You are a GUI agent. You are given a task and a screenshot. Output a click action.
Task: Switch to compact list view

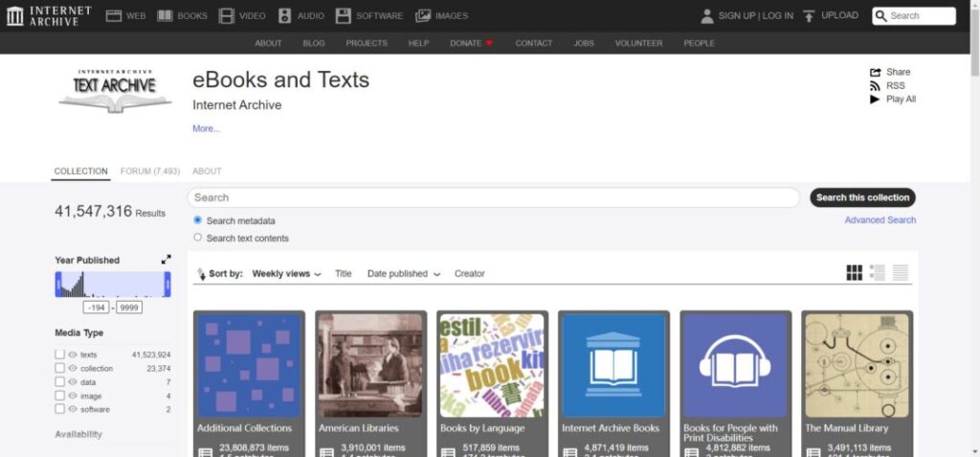pyautogui.click(x=901, y=272)
